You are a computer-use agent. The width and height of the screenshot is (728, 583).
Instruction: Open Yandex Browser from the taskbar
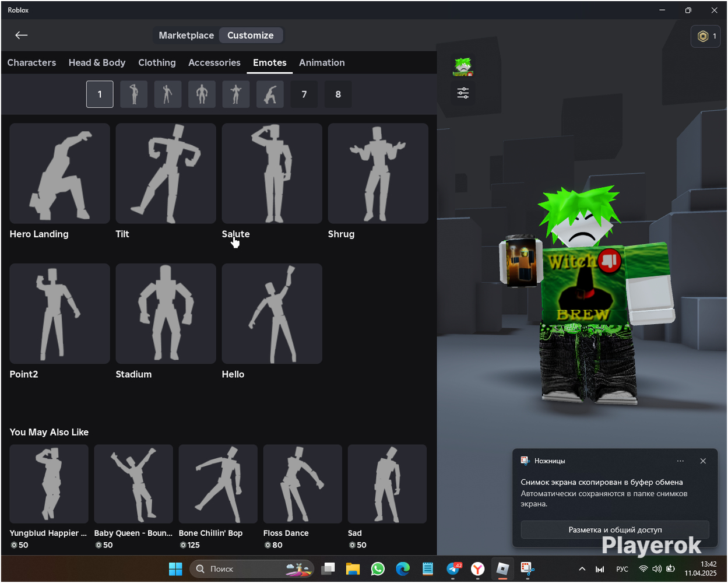478,568
